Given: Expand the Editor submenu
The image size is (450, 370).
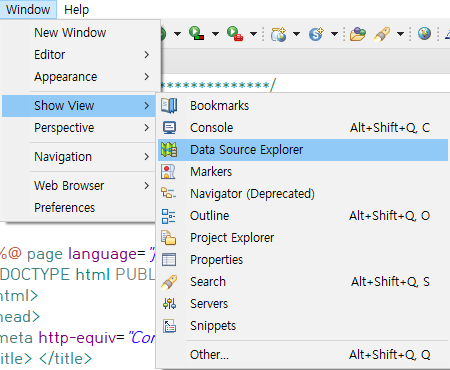Looking at the screenshot, I should [x=79, y=55].
